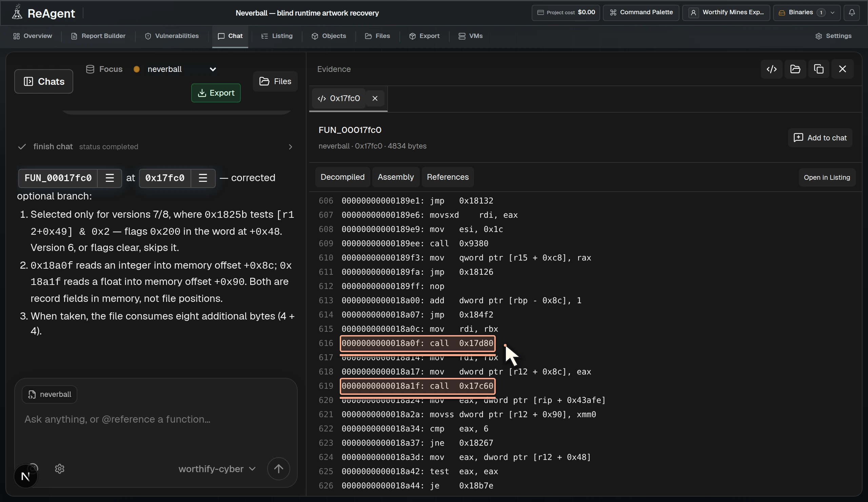Select the call 0x17c60 line at 0x18a1f

coord(417,386)
